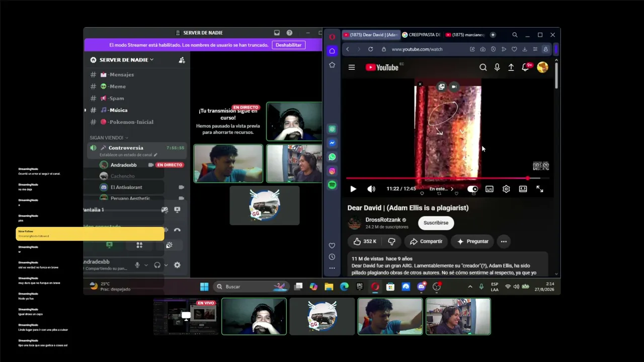Image resolution: width=644 pixels, height=362 pixels.
Task: Open Discord microphone options arrow
Action: (x=146, y=265)
